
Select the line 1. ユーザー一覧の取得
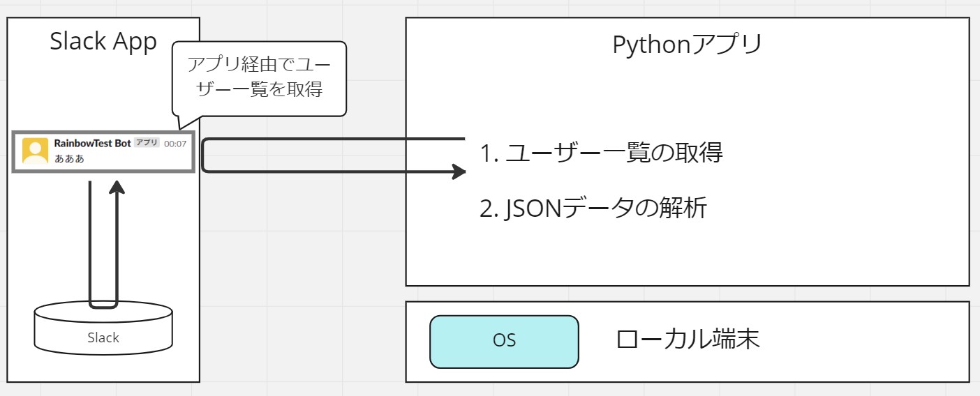click(602, 153)
